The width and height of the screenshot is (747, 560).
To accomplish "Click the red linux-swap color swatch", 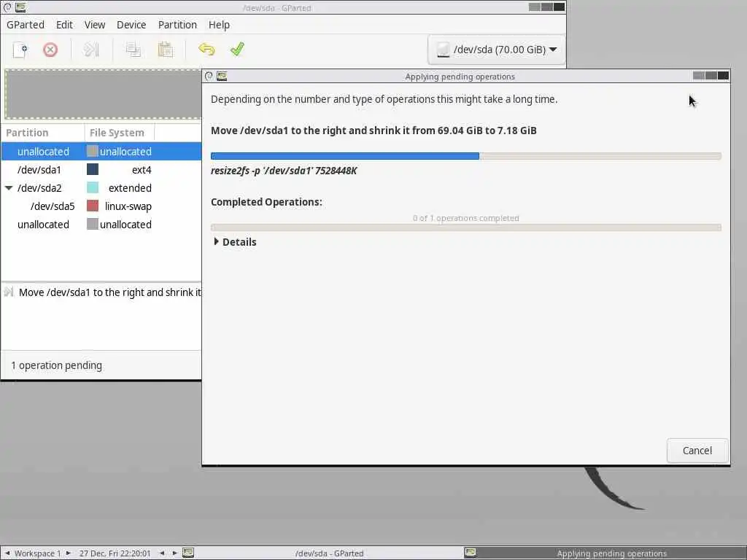I will pos(93,206).
